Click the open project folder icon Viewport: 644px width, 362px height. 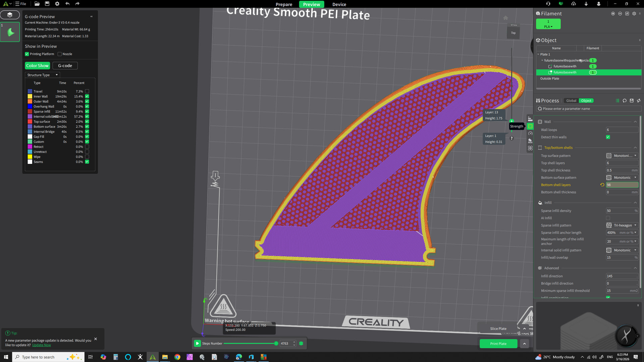(x=37, y=4)
